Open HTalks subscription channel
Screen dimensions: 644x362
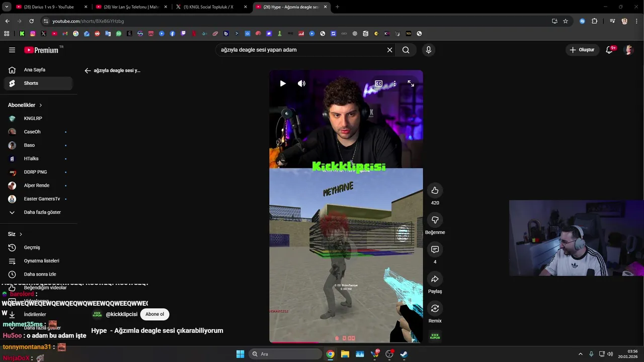38,159
